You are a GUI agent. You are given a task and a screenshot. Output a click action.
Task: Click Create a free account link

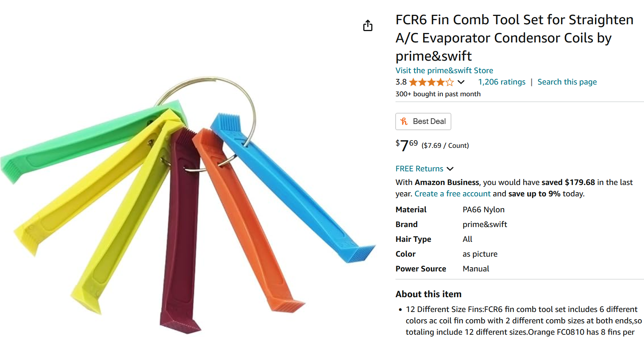tap(452, 194)
